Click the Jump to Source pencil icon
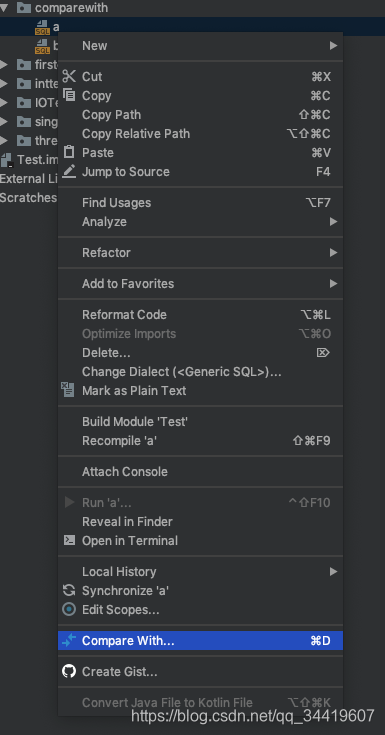Image resolution: width=385 pixels, height=735 pixels. tap(69, 171)
